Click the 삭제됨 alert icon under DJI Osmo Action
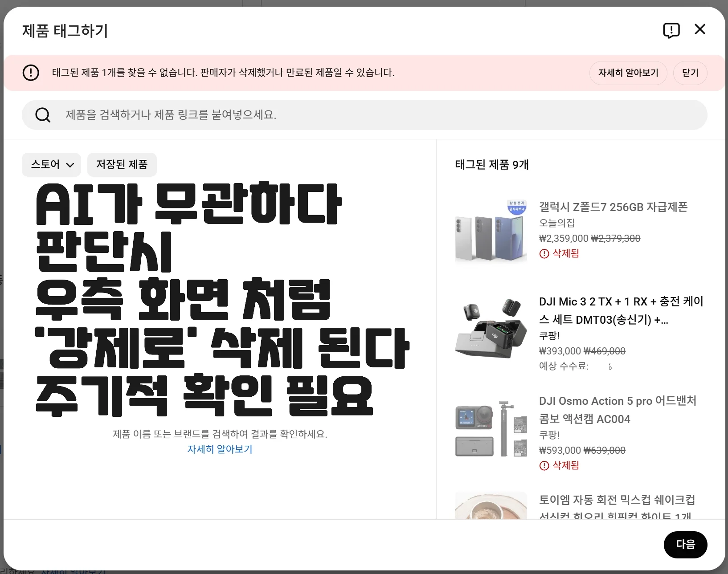 pyautogui.click(x=544, y=465)
